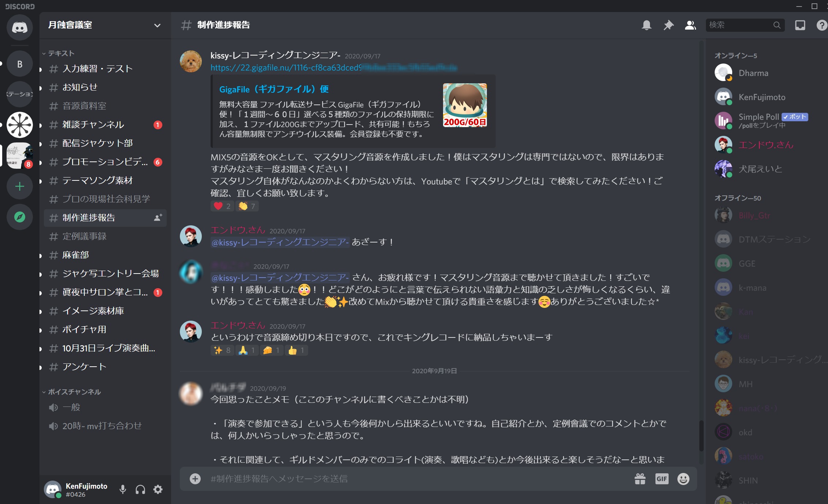Open notification settings bell icon
This screenshot has width=828, height=504.
point(646,25)
